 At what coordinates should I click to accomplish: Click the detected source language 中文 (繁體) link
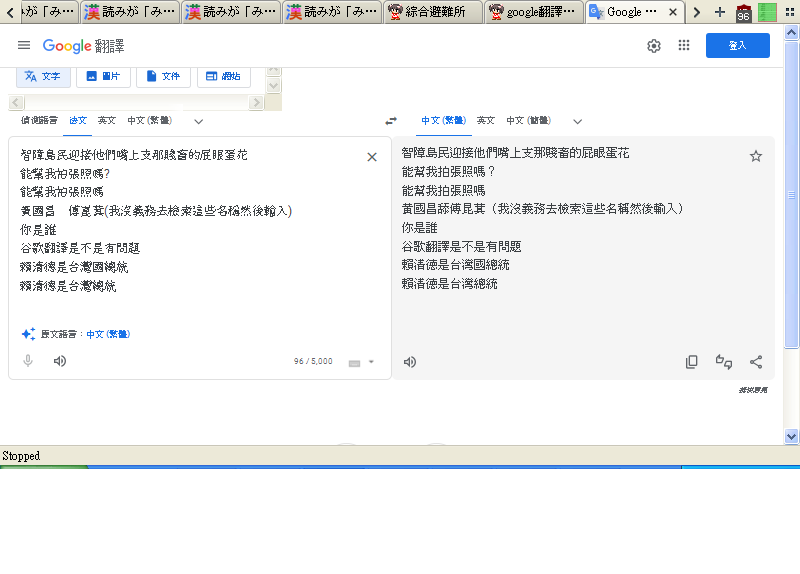[x=108, y=334]
